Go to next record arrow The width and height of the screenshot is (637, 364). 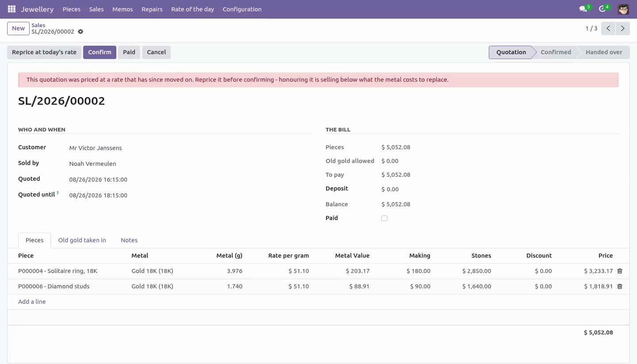(x=622, y=28)
